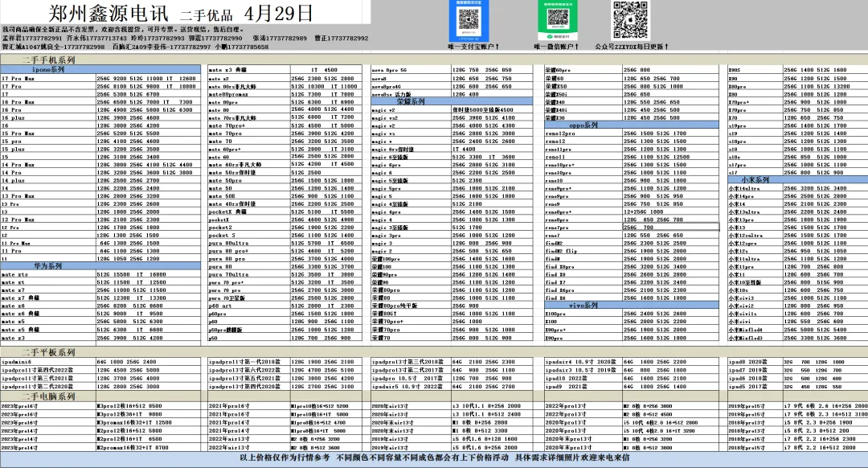
Task: Click the X100pro cell
Action: pos(583,314)
